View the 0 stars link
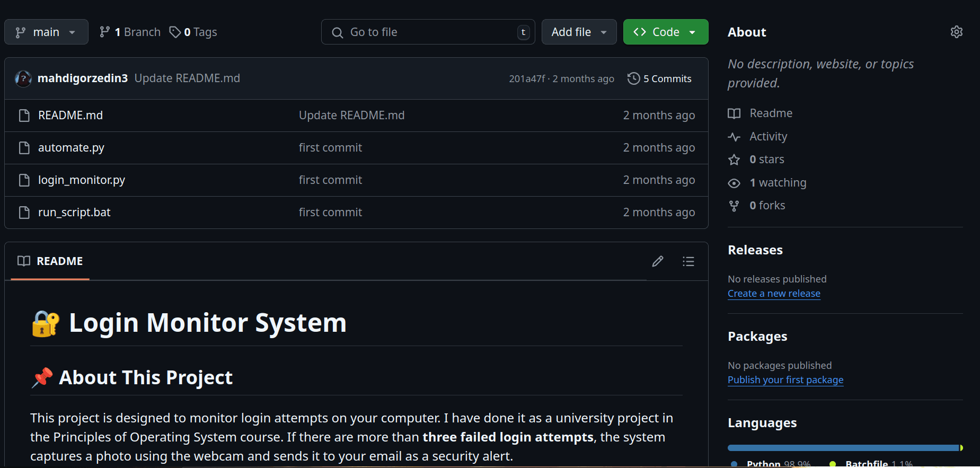This screenshot has height=468, width=980. [766, 159]
